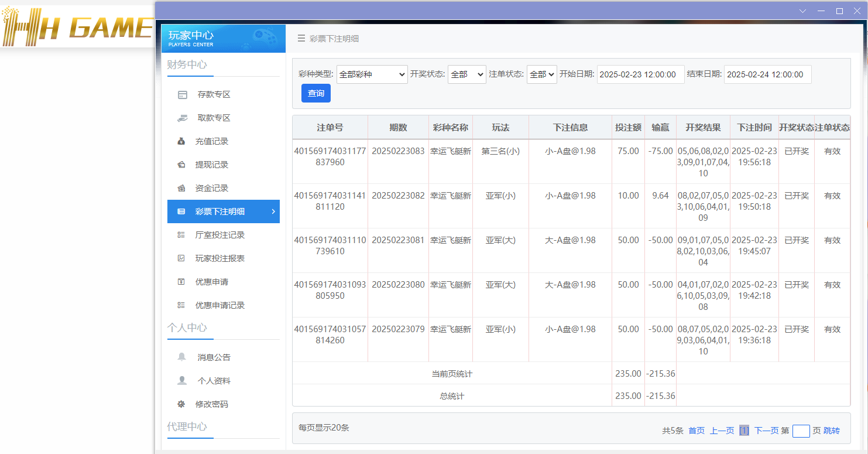Expand the 开奖状态 draw status dropdown
Screen dimensions: 868x454
(466, 74)
